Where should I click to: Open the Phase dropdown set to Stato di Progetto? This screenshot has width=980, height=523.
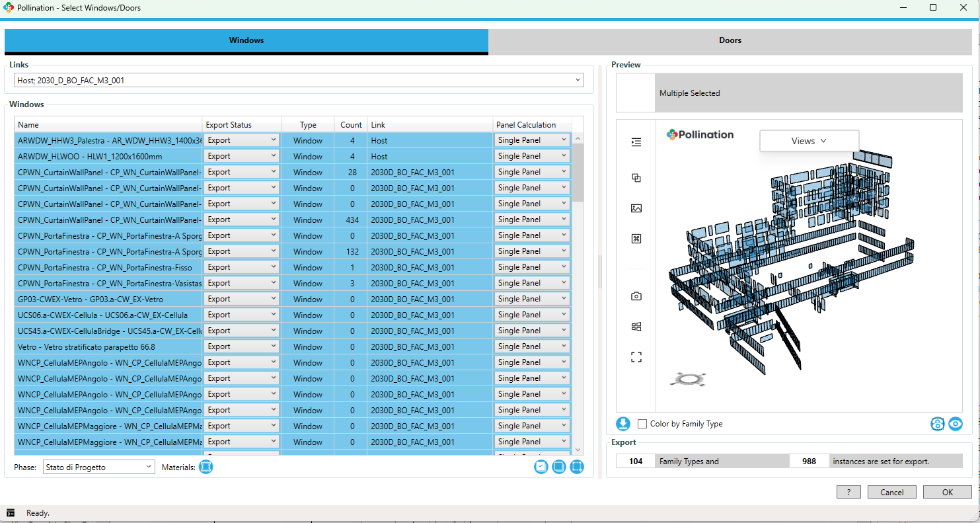(x=98, y=466)
